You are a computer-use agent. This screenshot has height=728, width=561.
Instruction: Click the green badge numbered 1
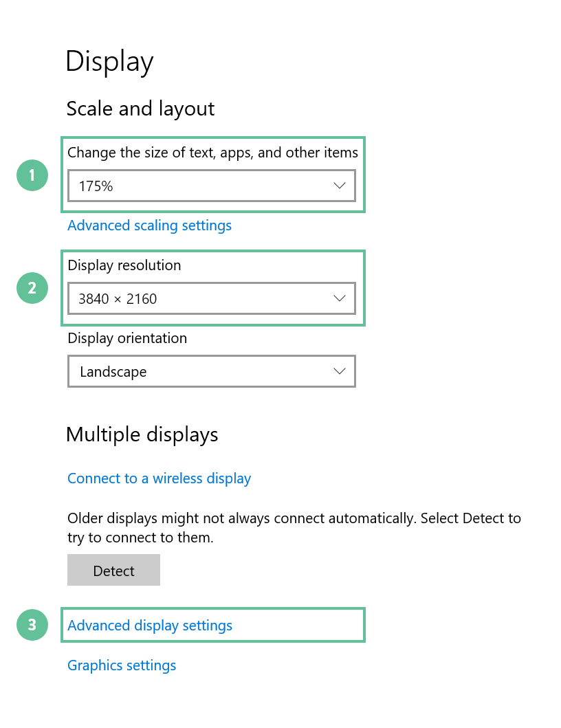pyautogui.click(x=32, y=175)
